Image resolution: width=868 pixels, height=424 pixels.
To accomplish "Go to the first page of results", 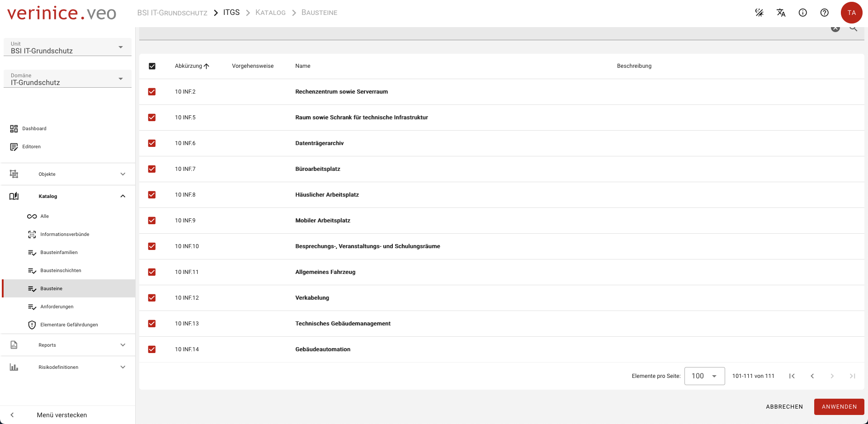I will coord(792,376).
